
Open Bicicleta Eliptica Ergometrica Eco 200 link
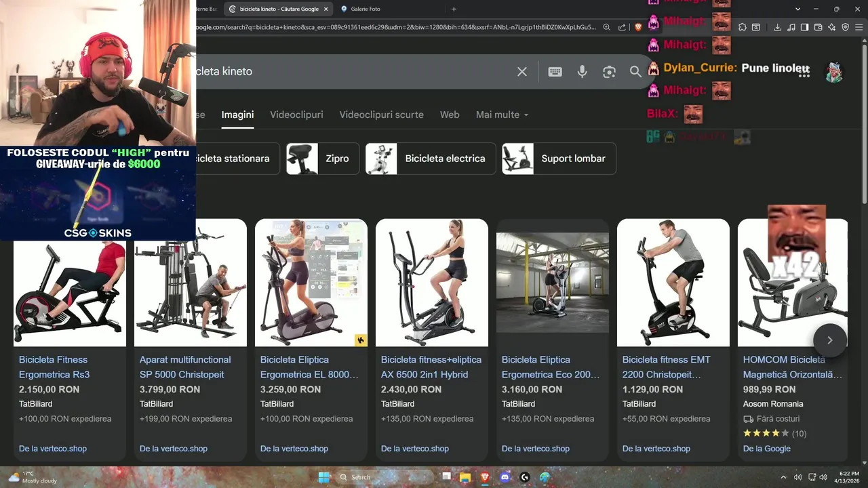(x=551, y=367)
